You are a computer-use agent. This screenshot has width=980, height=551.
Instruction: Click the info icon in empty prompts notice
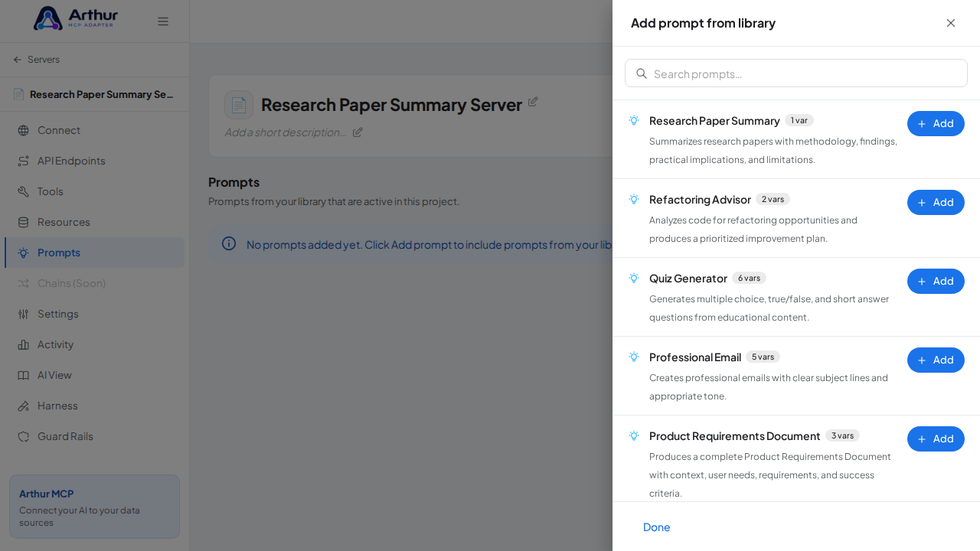pos(229,243)
